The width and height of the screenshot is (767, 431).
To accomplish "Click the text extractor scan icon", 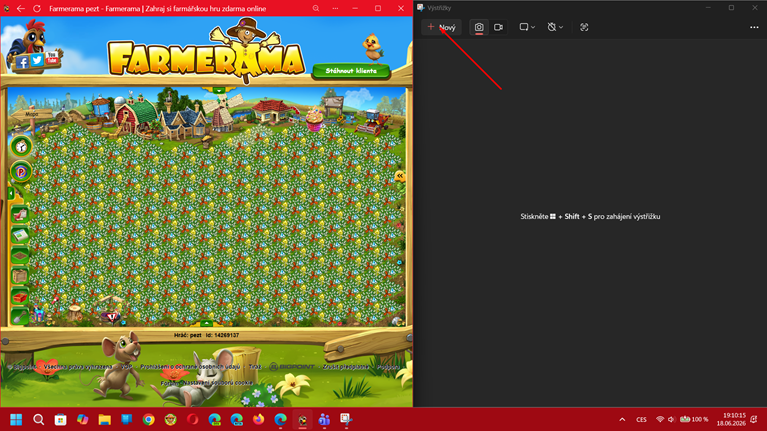I will (584, 27).
